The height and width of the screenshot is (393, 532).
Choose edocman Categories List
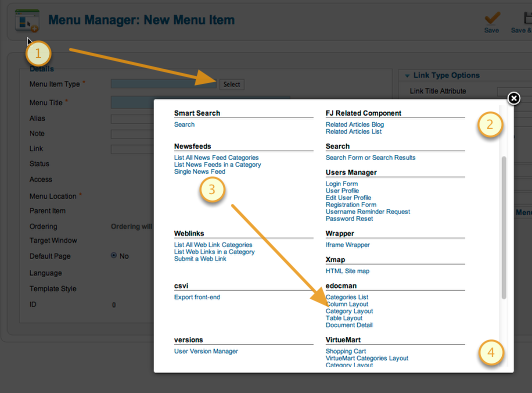click(x=347, y=297)
